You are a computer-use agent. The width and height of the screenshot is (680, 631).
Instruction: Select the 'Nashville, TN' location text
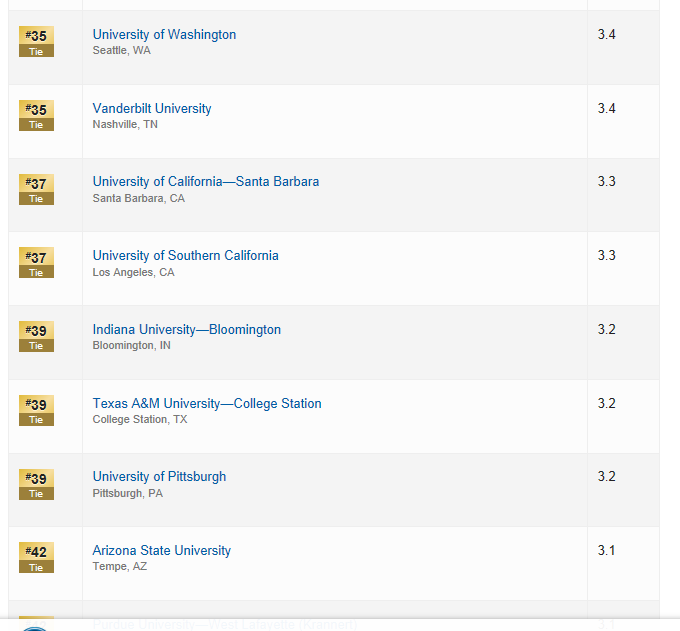[125, 124]
